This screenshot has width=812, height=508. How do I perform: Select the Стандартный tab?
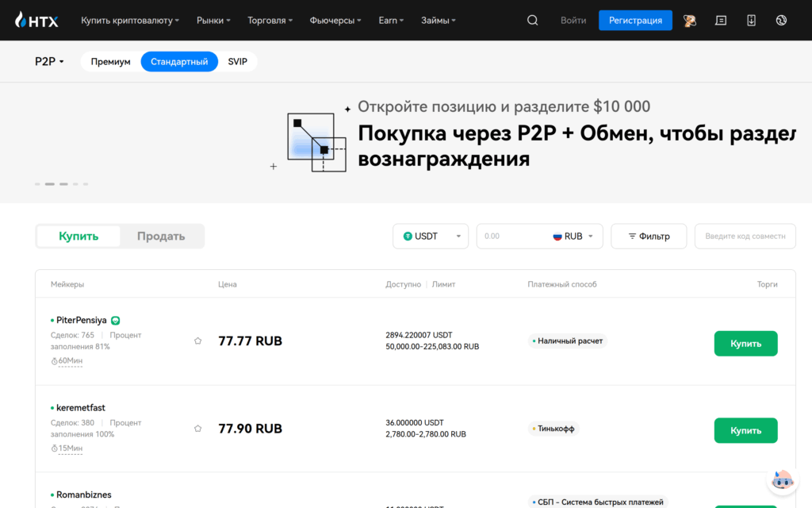click(179, 62)
